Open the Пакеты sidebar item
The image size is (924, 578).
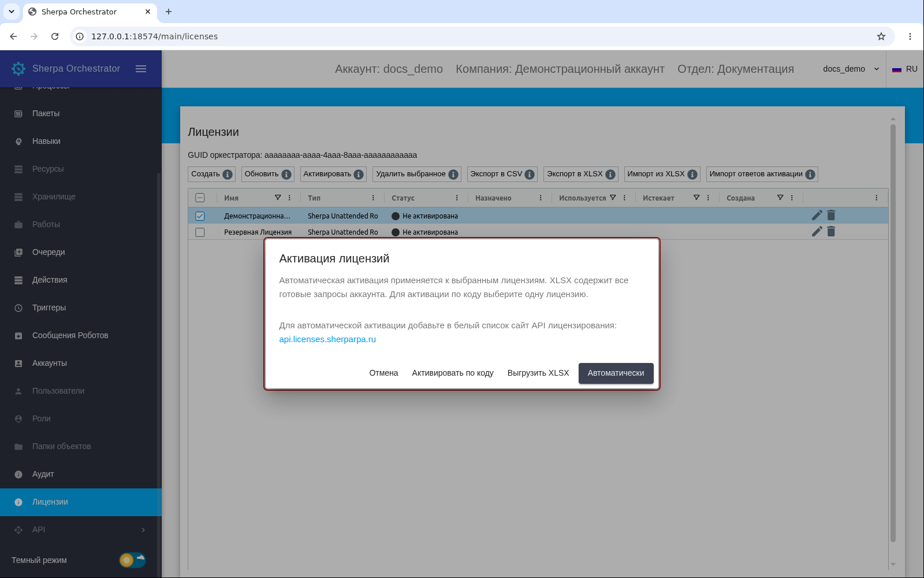click(x=80, y=113)
